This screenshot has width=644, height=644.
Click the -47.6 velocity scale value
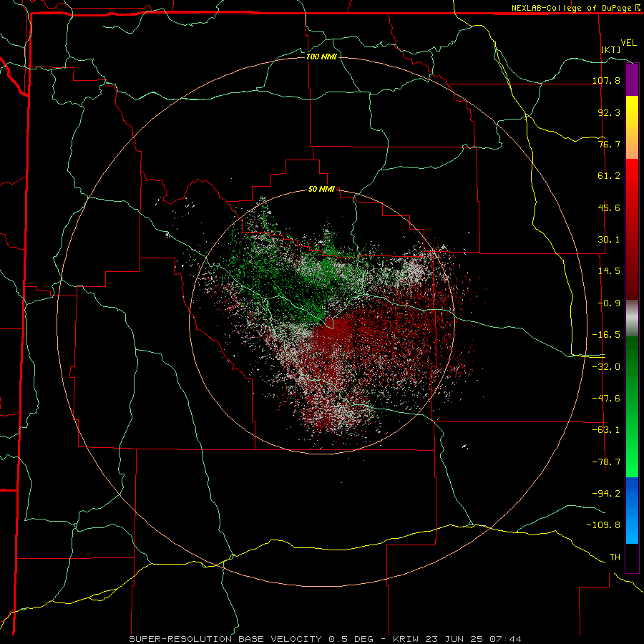pyautogui.click(x=606, y=399)
